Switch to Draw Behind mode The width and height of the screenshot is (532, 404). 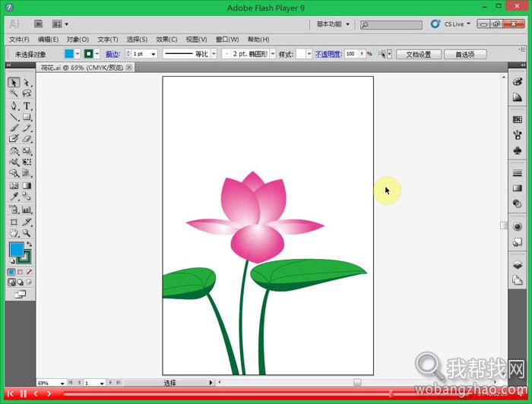click(21, 282)
